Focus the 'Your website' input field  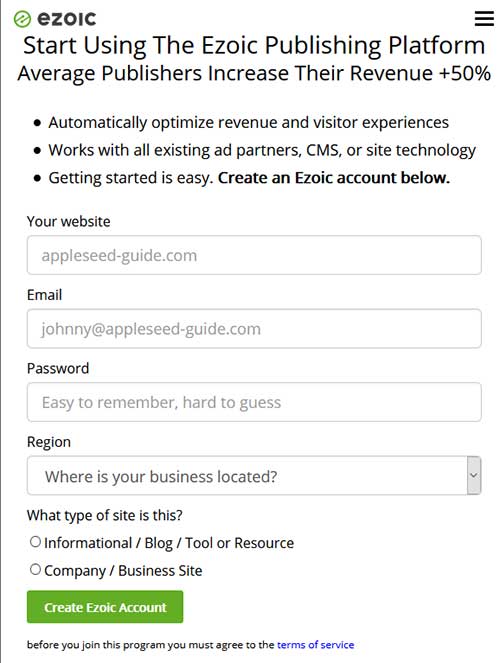pos(254,255)
